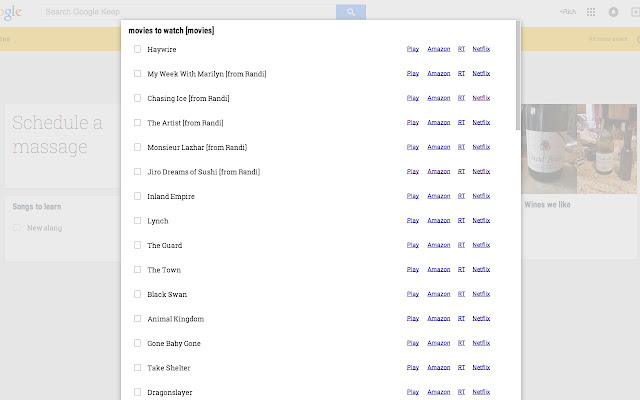
Task: Click the share box icon at top right
Action: [x=636, y=12]
